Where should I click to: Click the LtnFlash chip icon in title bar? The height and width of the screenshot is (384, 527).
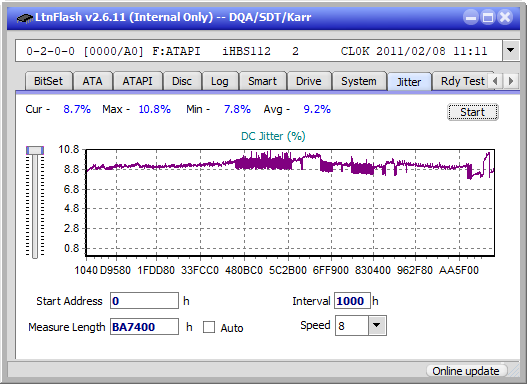pyautogui.click(x=25, y=18)
